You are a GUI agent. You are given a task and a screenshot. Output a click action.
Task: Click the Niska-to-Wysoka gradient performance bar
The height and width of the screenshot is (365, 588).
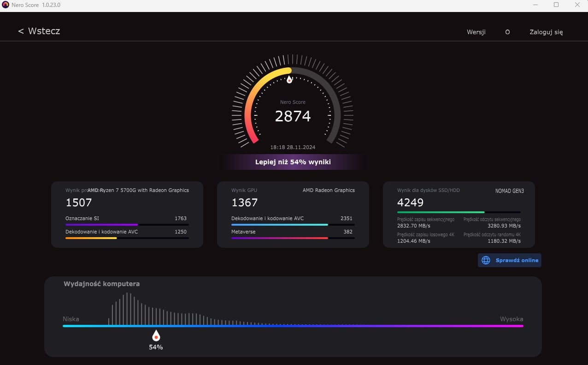293,326
